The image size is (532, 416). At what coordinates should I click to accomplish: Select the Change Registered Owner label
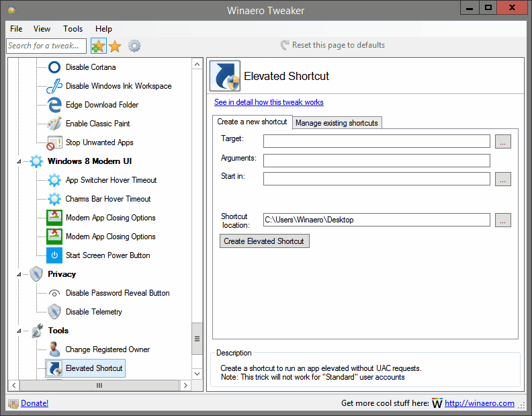(107, 349)
